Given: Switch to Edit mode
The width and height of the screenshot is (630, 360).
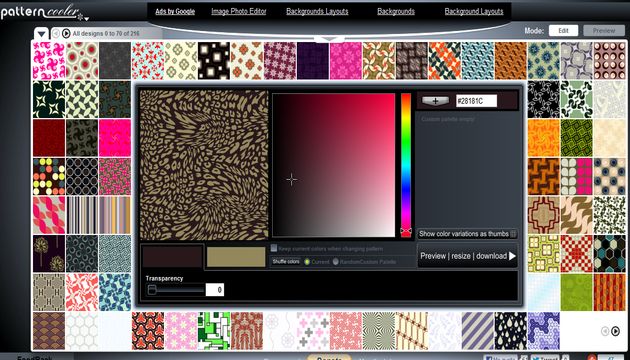Looking at the screenshot, I should click(563, 31).
